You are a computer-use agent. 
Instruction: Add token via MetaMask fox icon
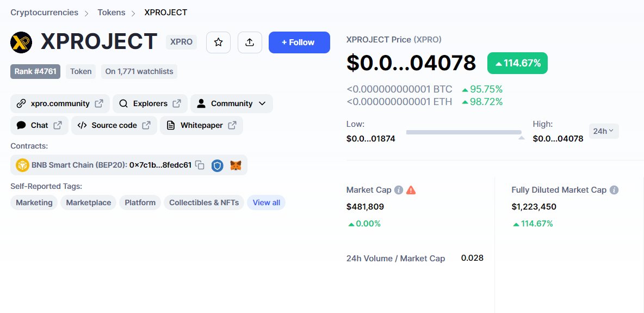pyautogui.click(x=236, y=165)
